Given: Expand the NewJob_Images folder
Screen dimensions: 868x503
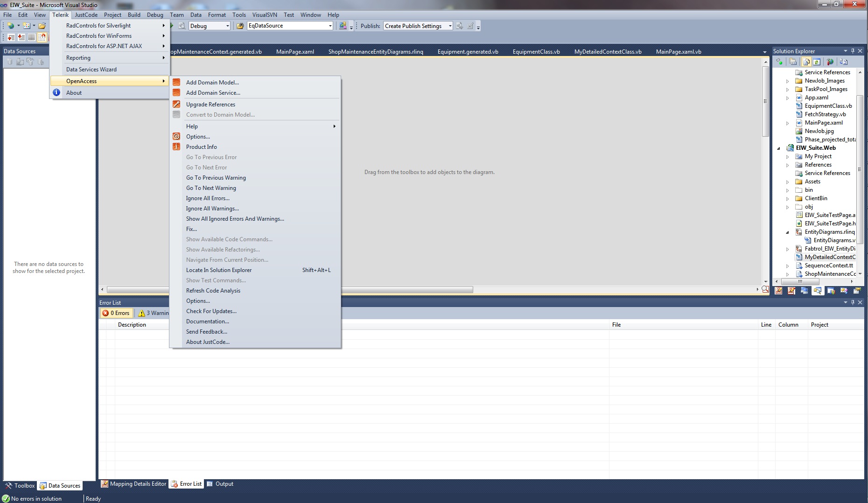Looking at the screenshot, I should click(788, 81).
